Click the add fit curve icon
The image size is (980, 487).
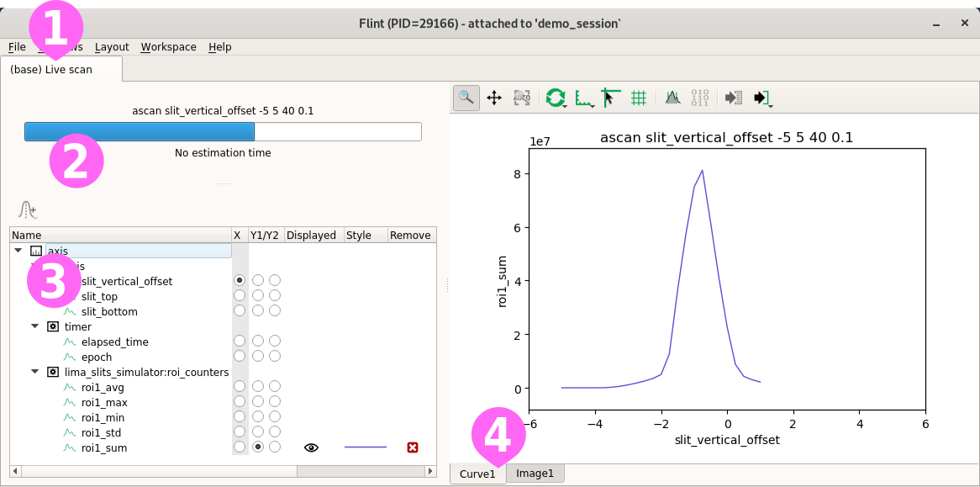coord(28,210)
